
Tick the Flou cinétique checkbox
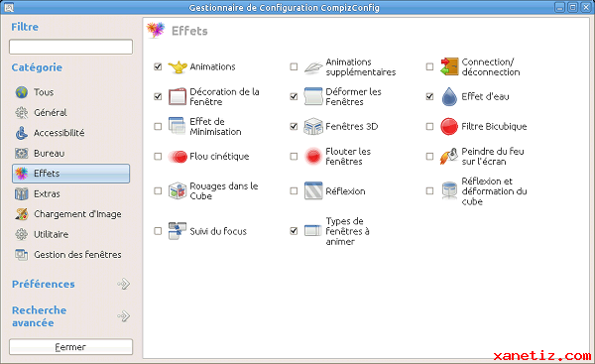click(x=158, y=157)
